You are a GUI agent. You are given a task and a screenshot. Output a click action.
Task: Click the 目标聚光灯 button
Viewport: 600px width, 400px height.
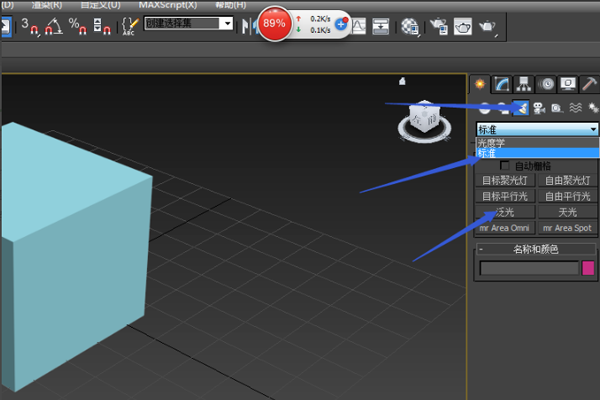point(505,180)
